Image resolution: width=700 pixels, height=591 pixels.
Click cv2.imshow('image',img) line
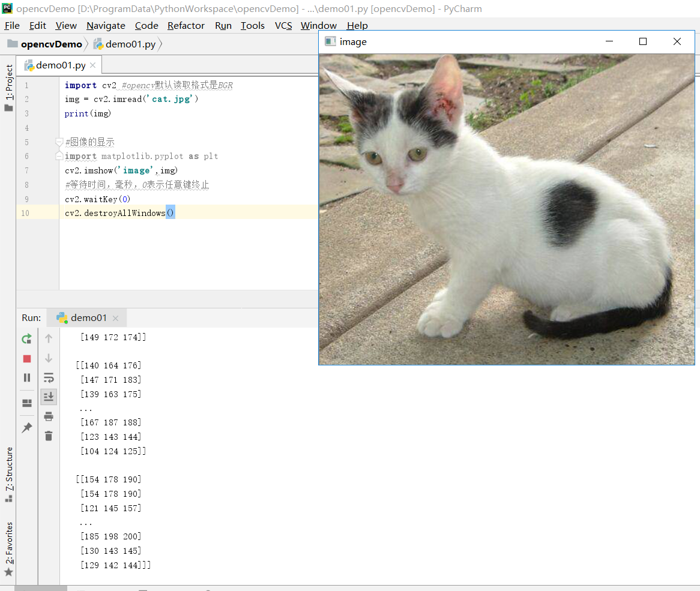pyautogui.click(x=121, y=170)
